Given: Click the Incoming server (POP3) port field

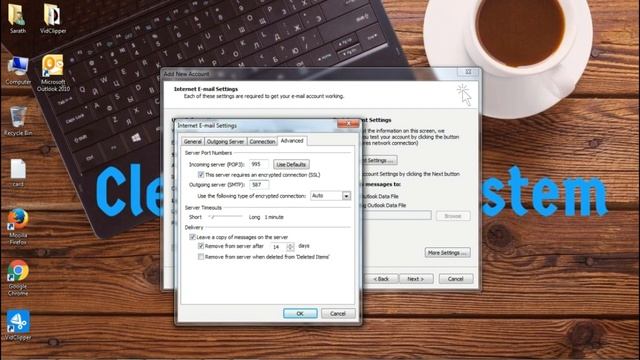Looking at the screenshot, I should coord(259,164).
